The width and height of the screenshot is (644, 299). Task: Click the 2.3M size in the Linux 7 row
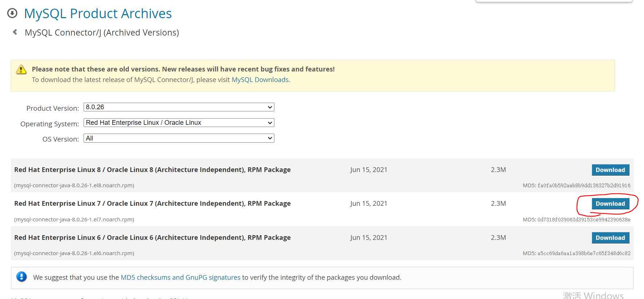pyautogui.click(x=498, y=203)
